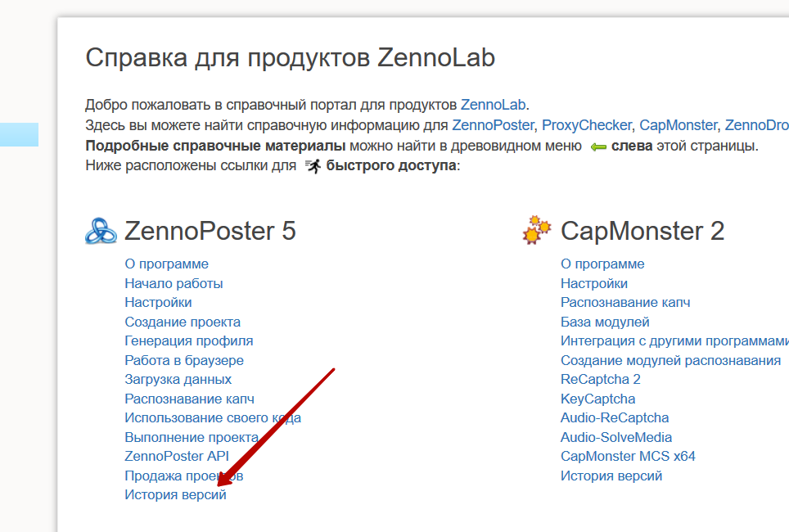The image size is (789, 532).
Task: Open ProxyChecker link in intro paragraph
Action: point(586,125)
